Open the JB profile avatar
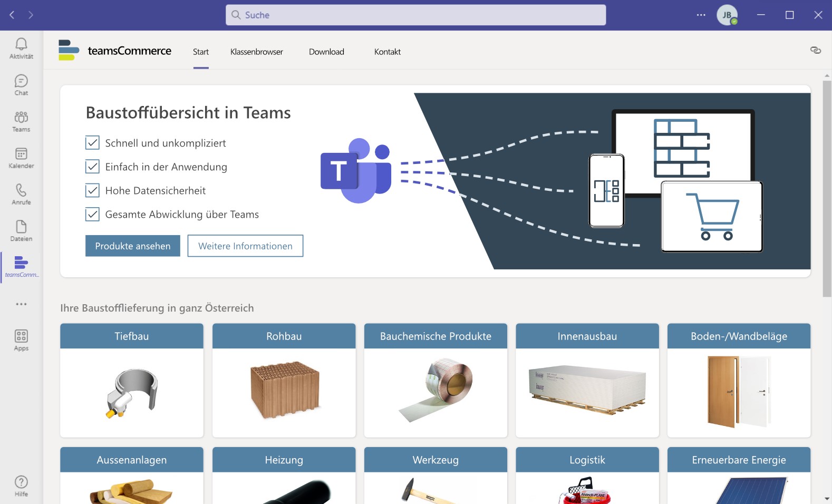The height and width of the screenshot is (504, 832). coord(727,15)
